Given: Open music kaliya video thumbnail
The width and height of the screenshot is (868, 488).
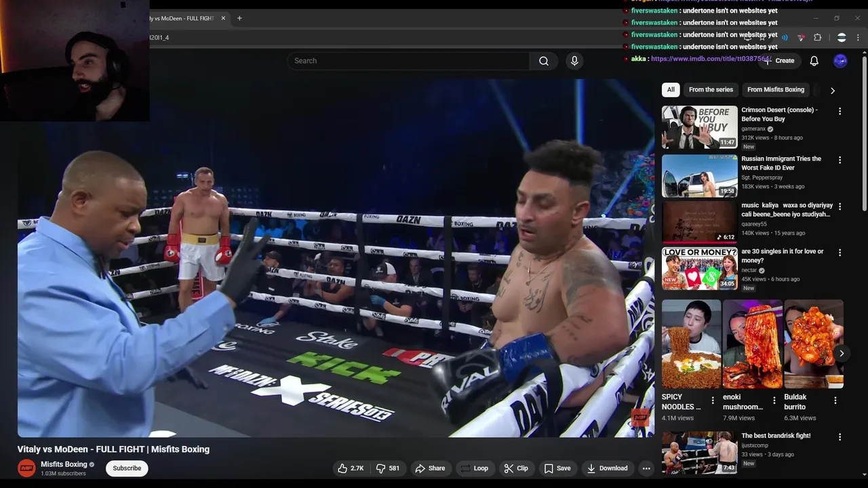Looking at the screenshot, I should pyautogui.click(x=699, y=222).
